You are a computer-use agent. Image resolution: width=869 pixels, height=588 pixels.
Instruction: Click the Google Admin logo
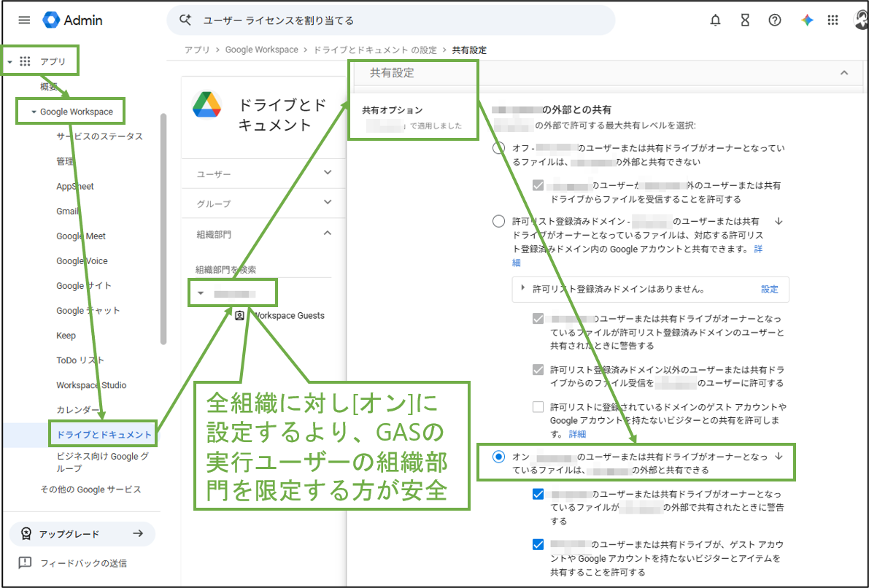[x=73, y=20]
